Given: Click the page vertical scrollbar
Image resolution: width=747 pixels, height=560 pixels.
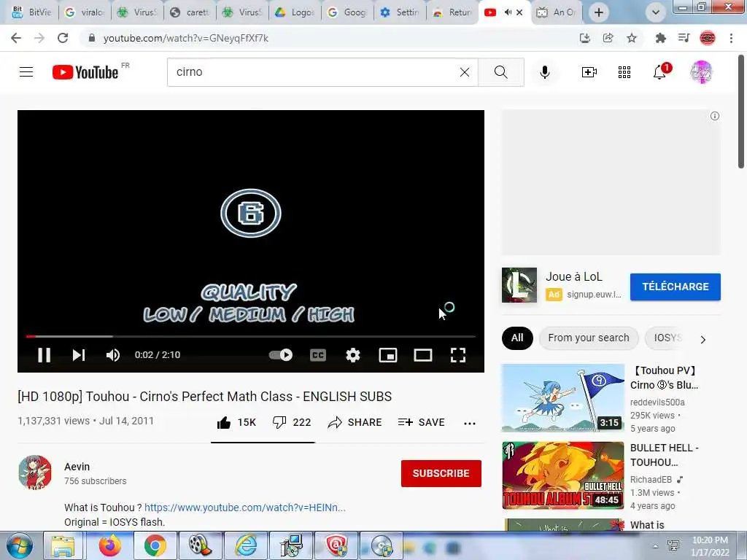Looking at the screenshot, I should coord(741,112).
